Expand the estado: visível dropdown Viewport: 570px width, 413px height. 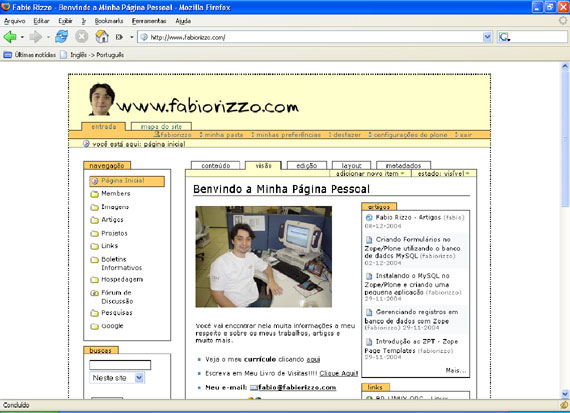pos(443,174)
